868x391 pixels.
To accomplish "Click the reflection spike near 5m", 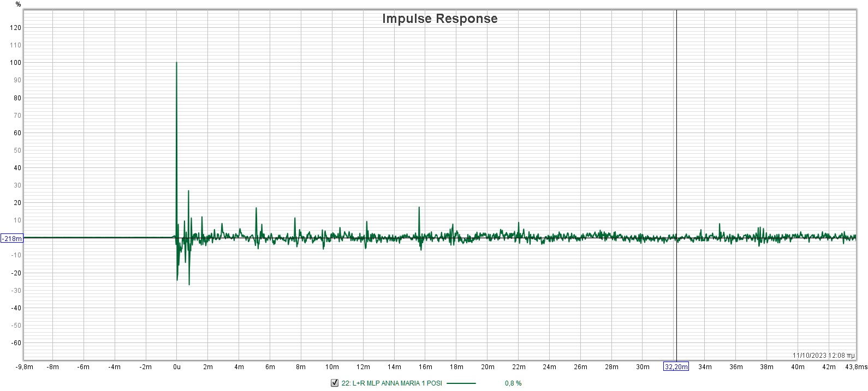I will 256,209.
